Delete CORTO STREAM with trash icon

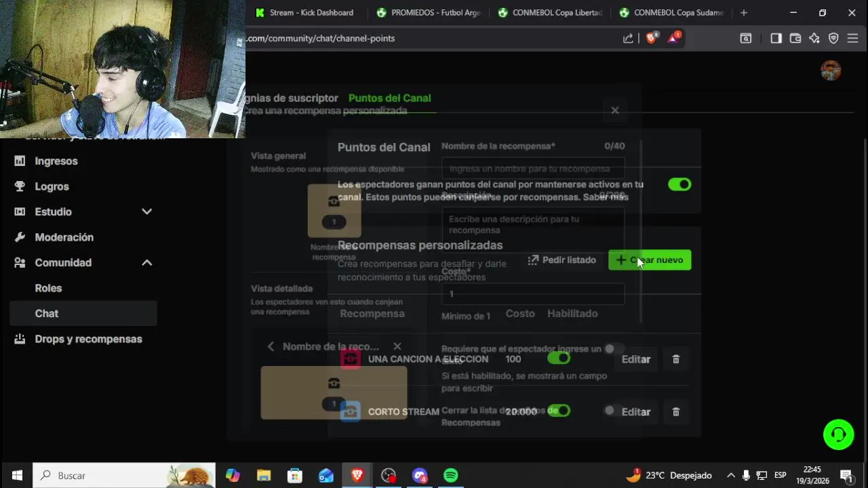pyautogui.click(x=675, y=411)
